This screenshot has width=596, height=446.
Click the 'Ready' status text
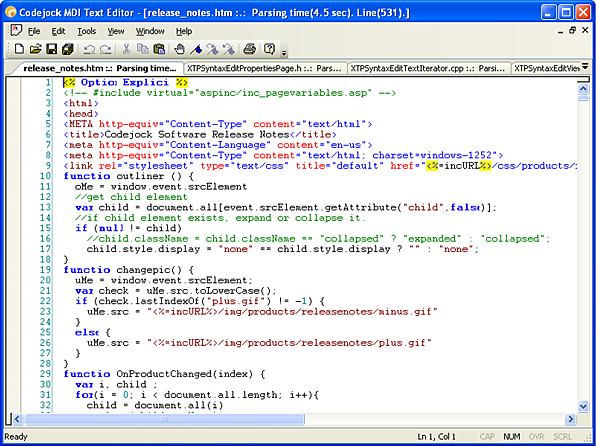coord(16,437)
